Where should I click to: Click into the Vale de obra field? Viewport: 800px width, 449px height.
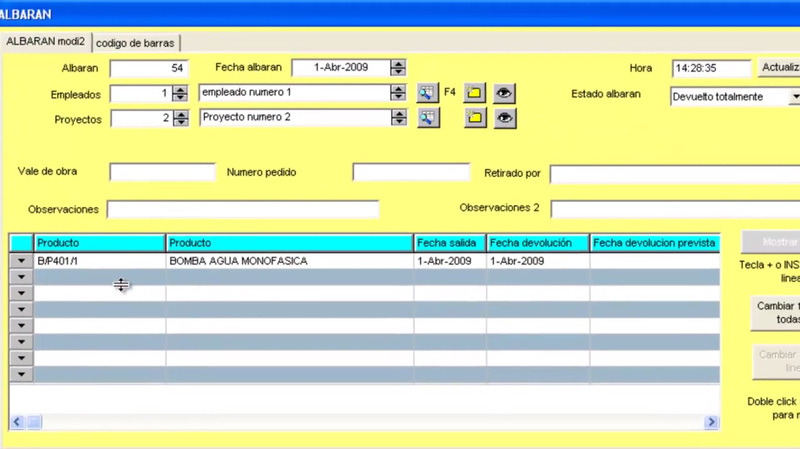(162, 172)
